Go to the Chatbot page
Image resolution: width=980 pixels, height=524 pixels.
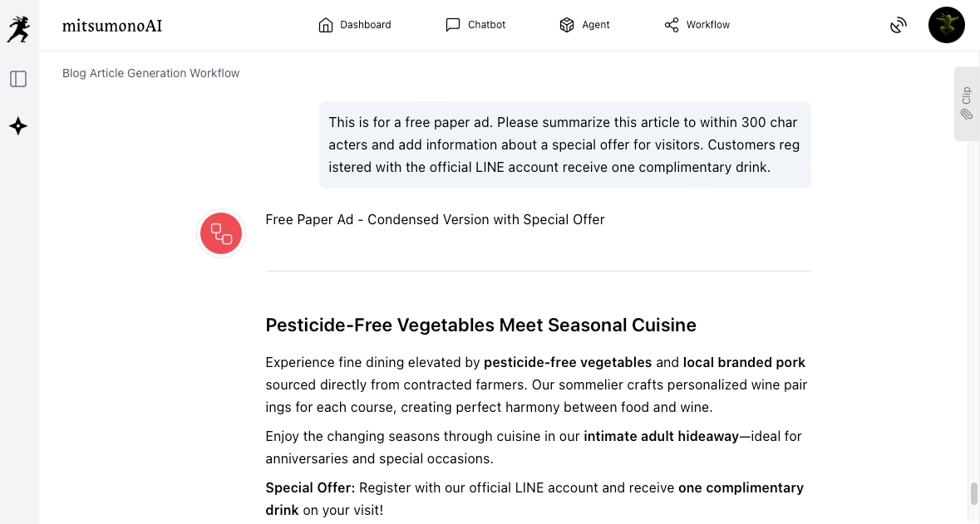point(475,25)
